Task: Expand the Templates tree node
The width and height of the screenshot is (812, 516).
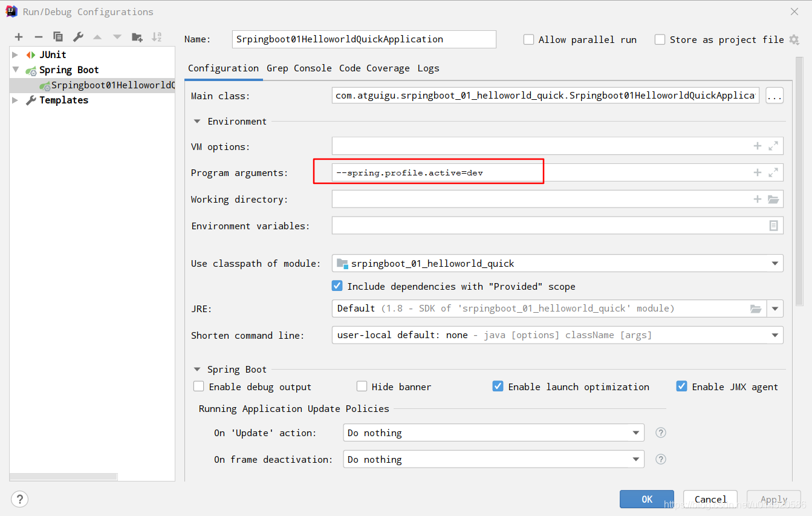Action: coord(15,100)
